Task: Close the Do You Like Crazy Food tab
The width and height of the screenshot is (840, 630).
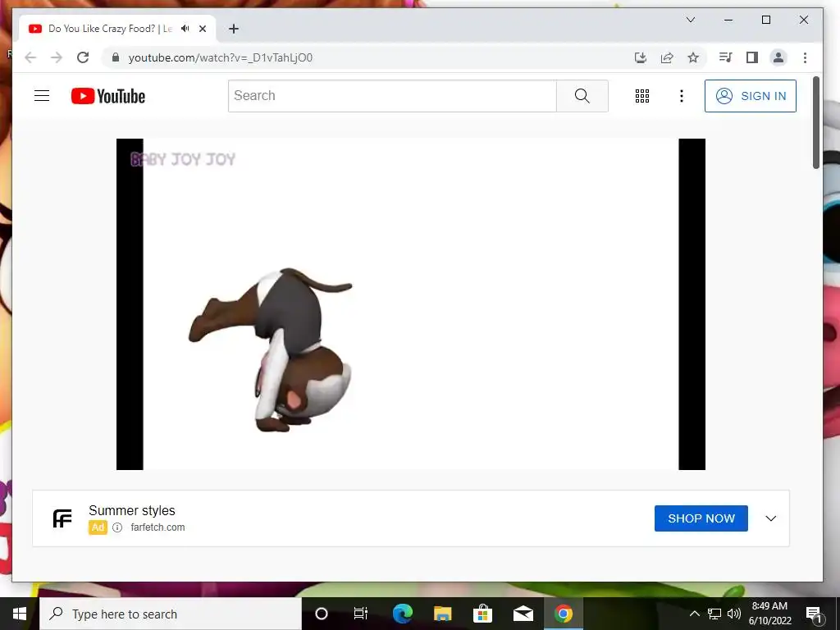Action: [203, 29]
